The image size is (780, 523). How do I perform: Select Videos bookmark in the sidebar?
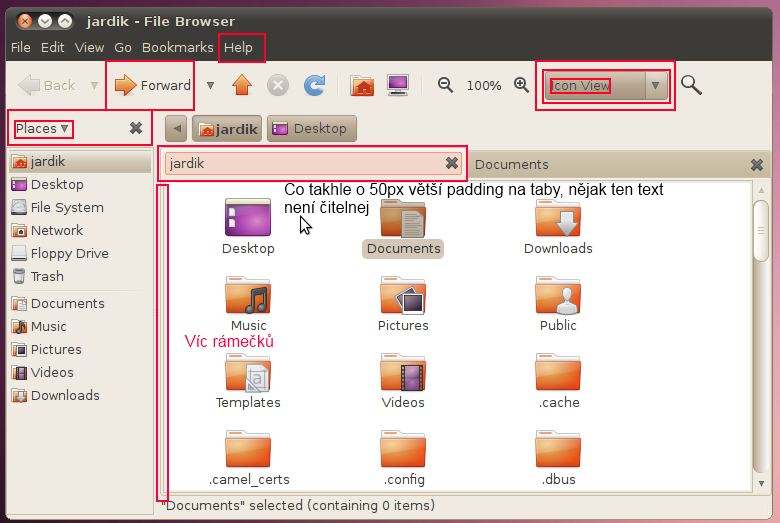[x=80, y=372]
